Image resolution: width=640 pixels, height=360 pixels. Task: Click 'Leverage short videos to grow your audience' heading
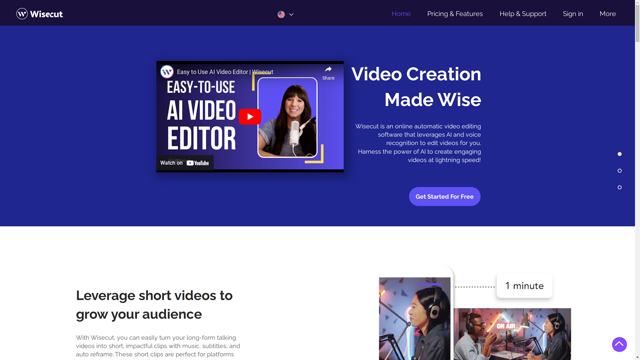click(154, 304)
